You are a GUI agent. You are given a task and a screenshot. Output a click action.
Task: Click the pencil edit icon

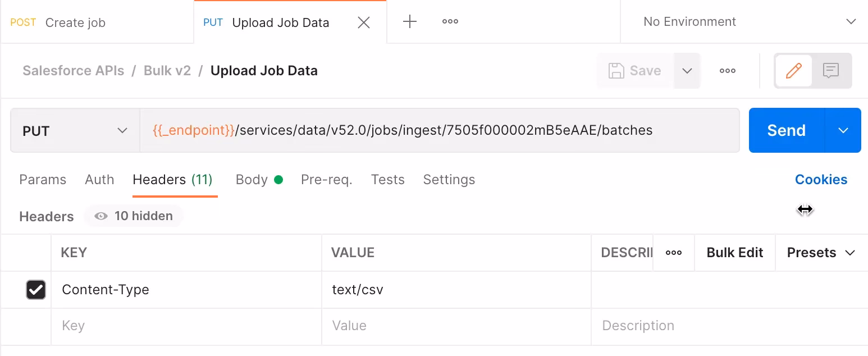[793, 71]
